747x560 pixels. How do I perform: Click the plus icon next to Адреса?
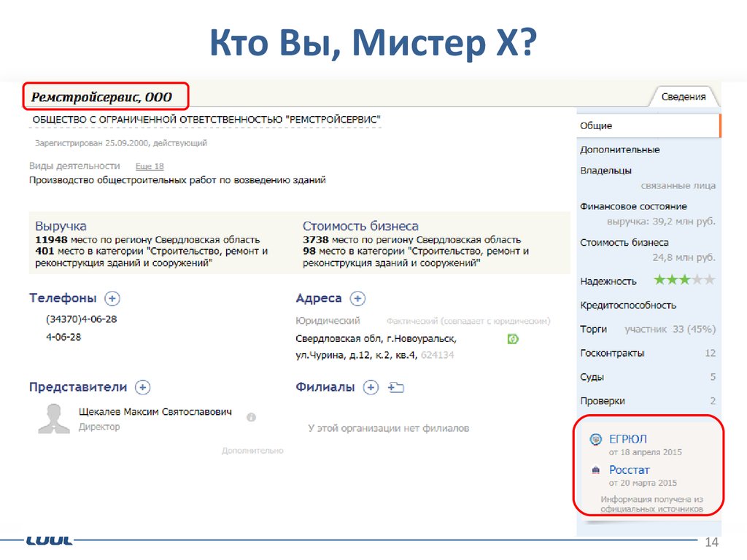pyautogui.click(x=357, y=298)
